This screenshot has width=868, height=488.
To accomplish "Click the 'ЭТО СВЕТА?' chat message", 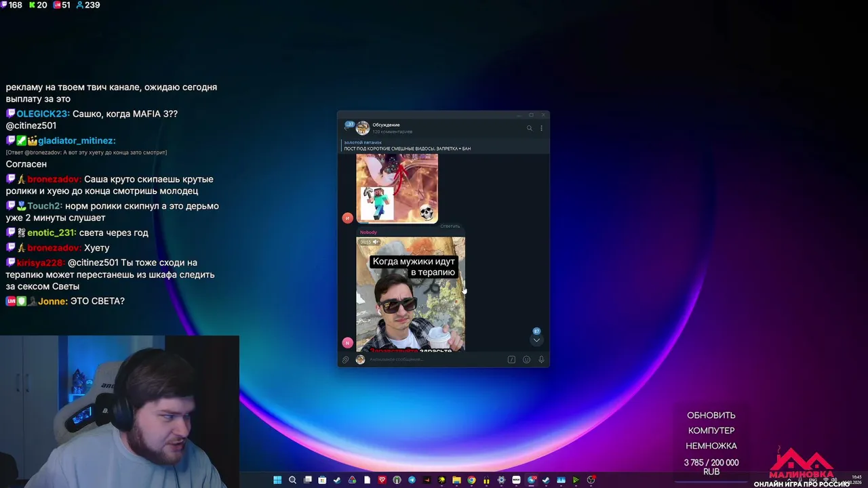I will click(x=98, y=301).
